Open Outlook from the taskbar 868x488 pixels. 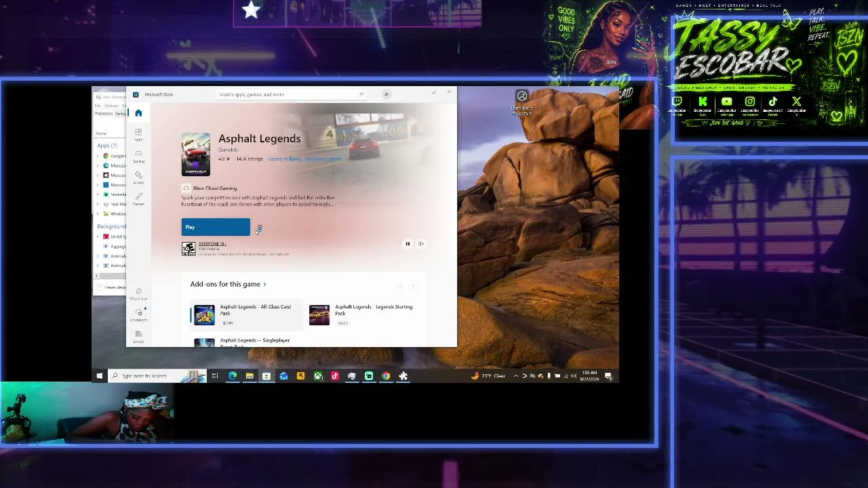(283, 376)
